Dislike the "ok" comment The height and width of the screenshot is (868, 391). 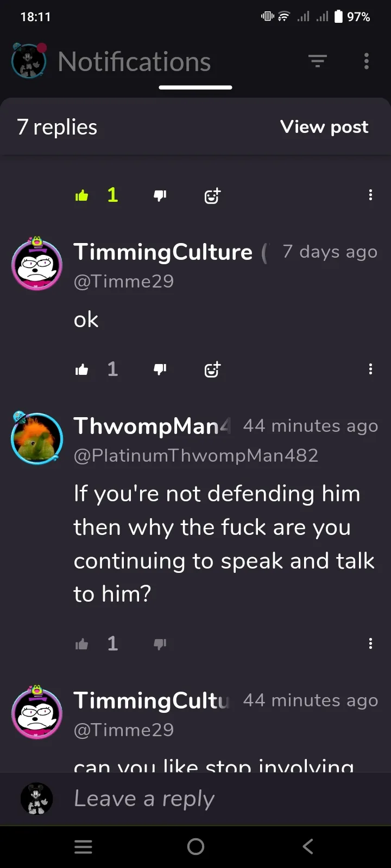coord(160,369)
